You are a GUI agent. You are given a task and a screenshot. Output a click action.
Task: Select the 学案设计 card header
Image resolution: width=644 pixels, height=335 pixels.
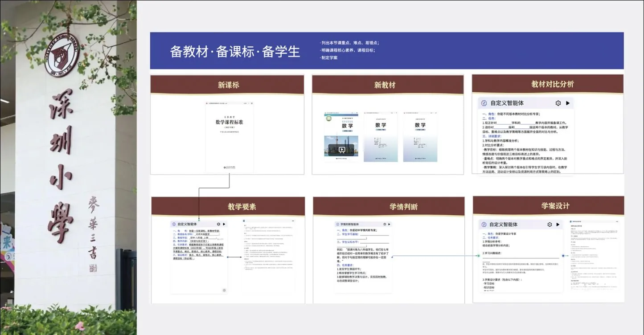click(x=548, y=206)
